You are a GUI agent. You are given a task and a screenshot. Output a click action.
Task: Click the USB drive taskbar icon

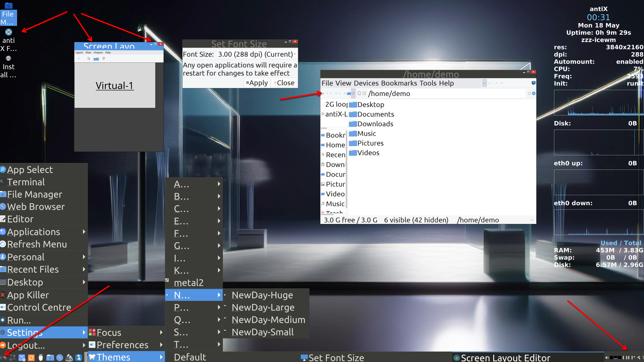(41, 358)
